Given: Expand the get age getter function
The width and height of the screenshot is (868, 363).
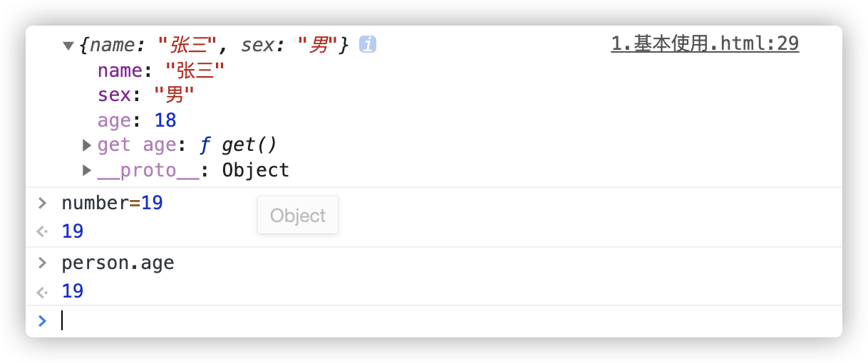Looking at the screenshot, I should [87, 145].
